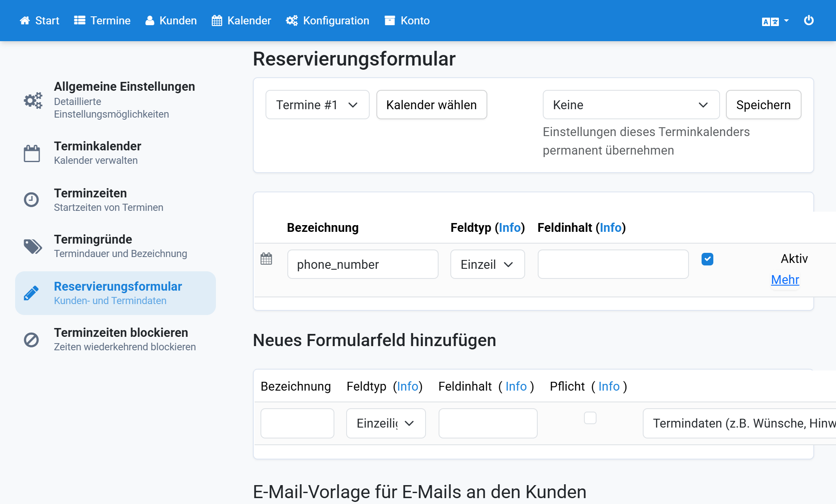Open Termingründe in the sidebar
The height and width of the screenshot is (504, 836).
116,246
